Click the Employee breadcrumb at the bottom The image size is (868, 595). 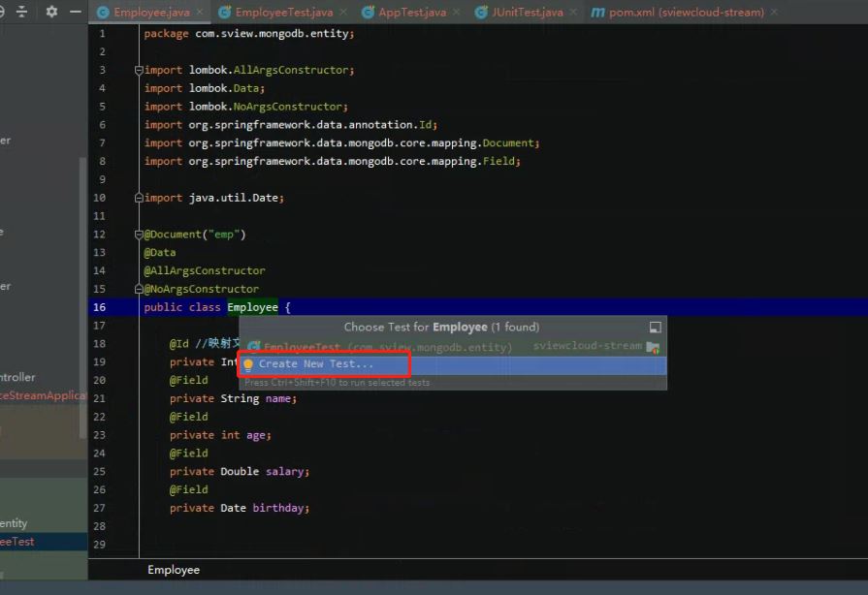pyautogui.click(x=174, y=570)
